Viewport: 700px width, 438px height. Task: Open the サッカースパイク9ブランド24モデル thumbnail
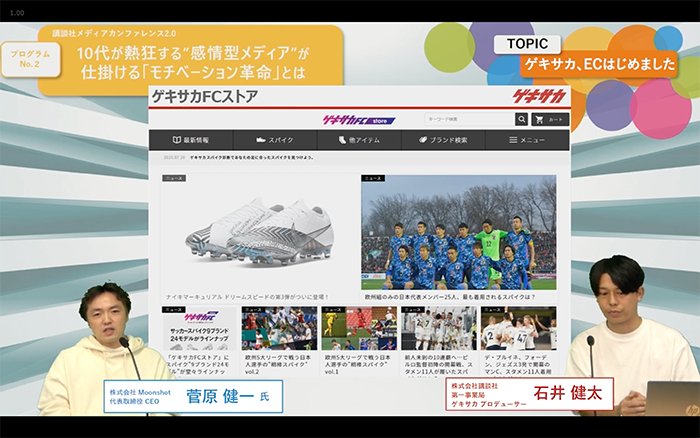coord(199,329)
